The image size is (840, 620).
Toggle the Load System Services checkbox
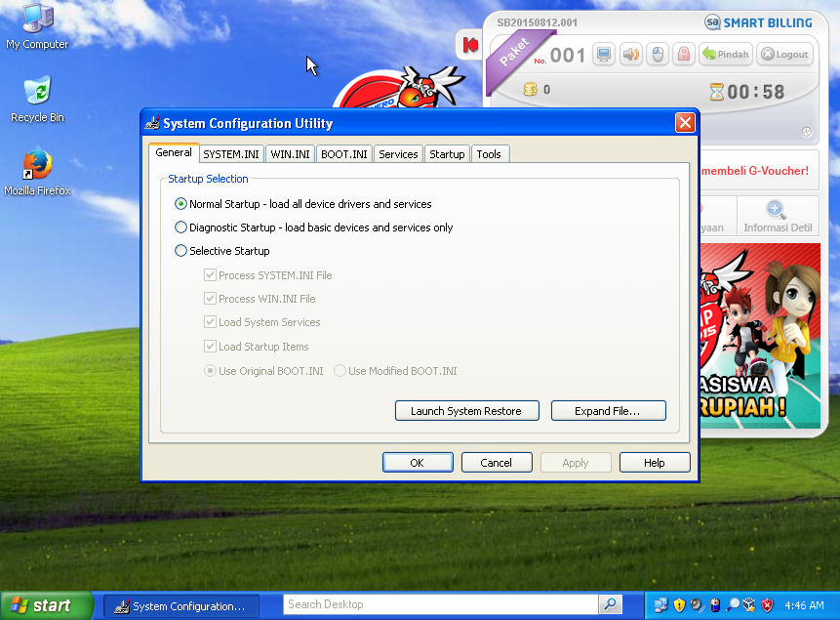[210, 322]
